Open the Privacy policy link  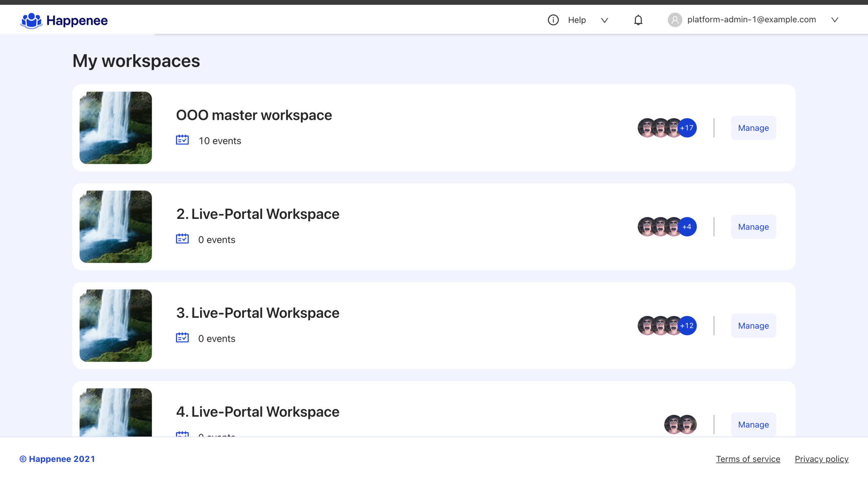coord(821,459)
